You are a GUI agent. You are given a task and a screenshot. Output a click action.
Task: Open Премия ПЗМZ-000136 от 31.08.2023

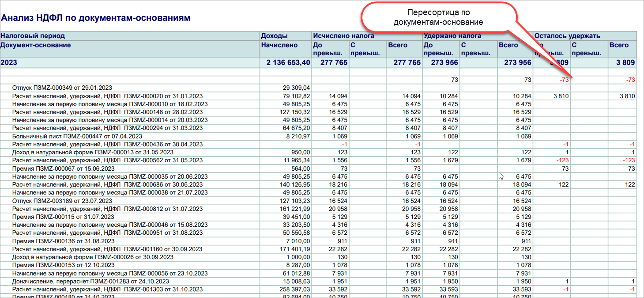tap(63, 241)
